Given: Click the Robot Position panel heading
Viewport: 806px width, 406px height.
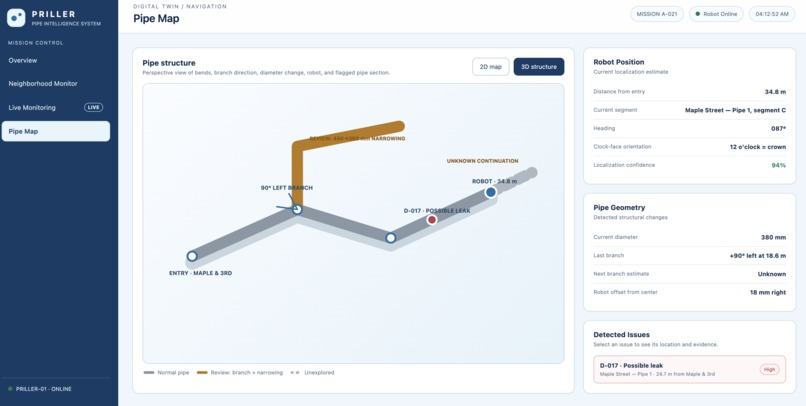Looking at the screenshot, I should point(618,62).
